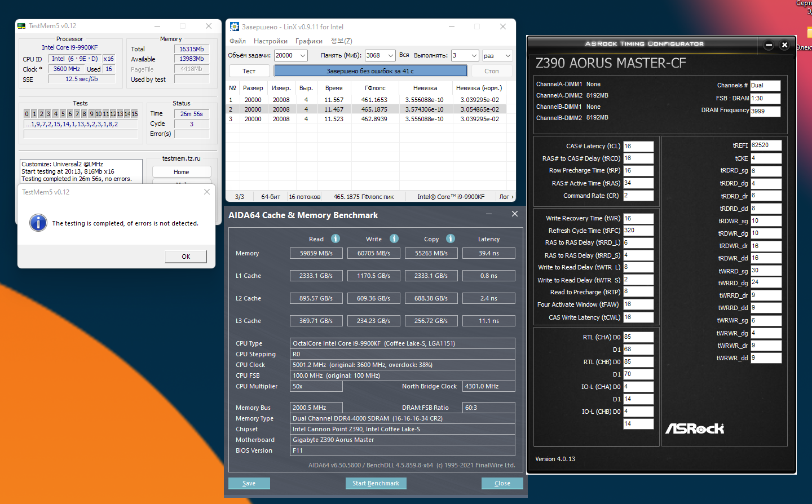Open the Графики menu in LinX

click(308, 41)
